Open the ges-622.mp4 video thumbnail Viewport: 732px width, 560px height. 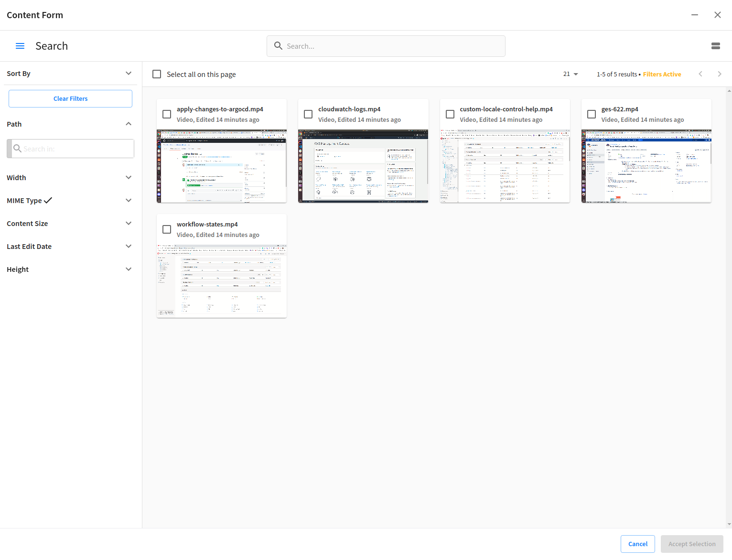(646, 166)
